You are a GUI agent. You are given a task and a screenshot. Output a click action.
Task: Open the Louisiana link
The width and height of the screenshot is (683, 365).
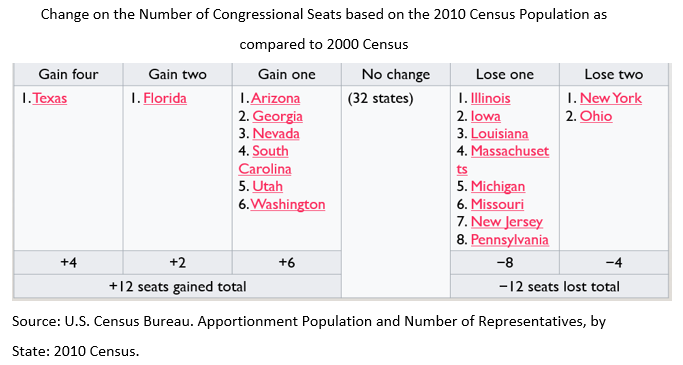tap(499, 134)
